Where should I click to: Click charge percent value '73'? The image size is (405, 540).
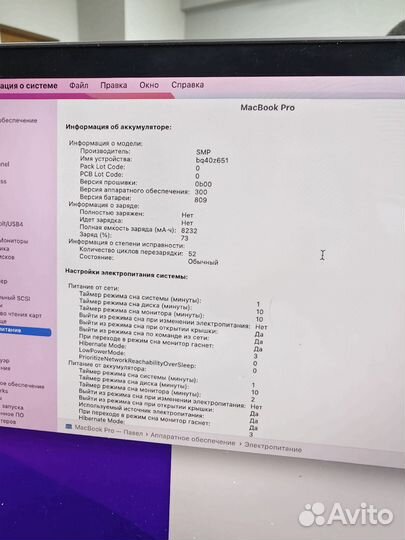(185, 238)
